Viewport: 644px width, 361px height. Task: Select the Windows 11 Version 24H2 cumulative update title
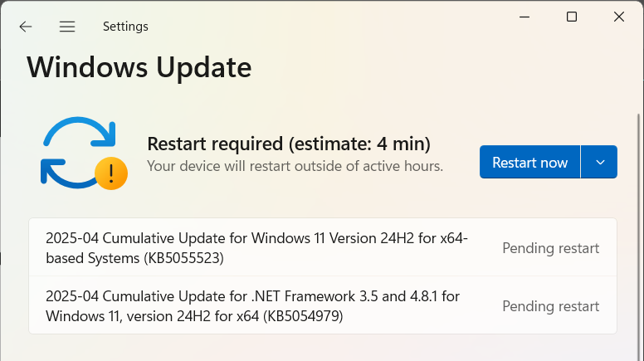pos(256,248)
